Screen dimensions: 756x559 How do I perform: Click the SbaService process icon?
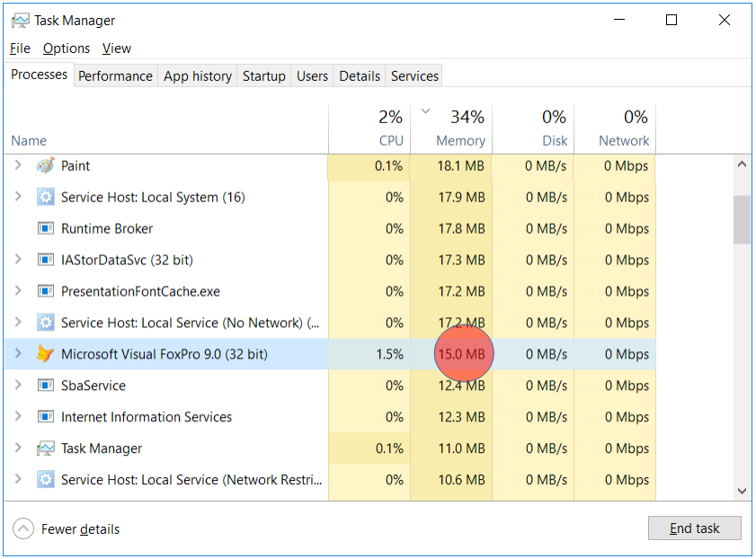click(45, 386)
